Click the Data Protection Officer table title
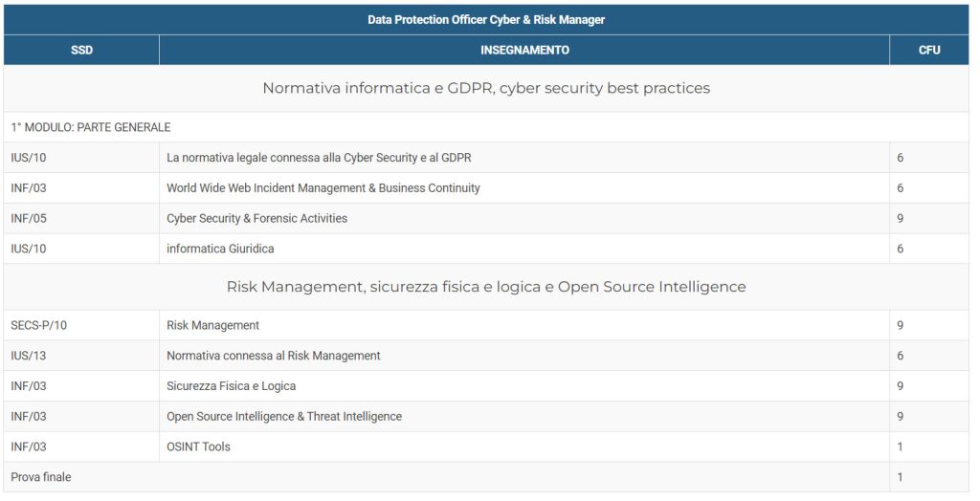The image size is (980, 501). tap(485, 20)
